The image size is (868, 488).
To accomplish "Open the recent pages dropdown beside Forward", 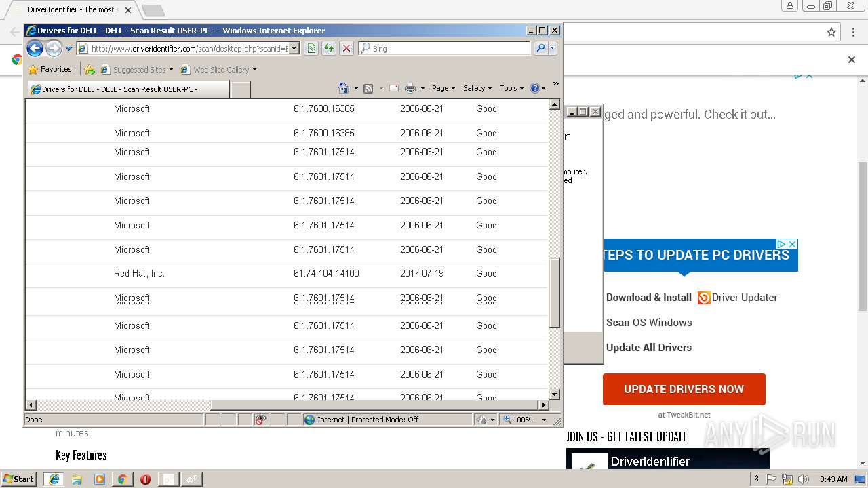I will tap(68, 49).
